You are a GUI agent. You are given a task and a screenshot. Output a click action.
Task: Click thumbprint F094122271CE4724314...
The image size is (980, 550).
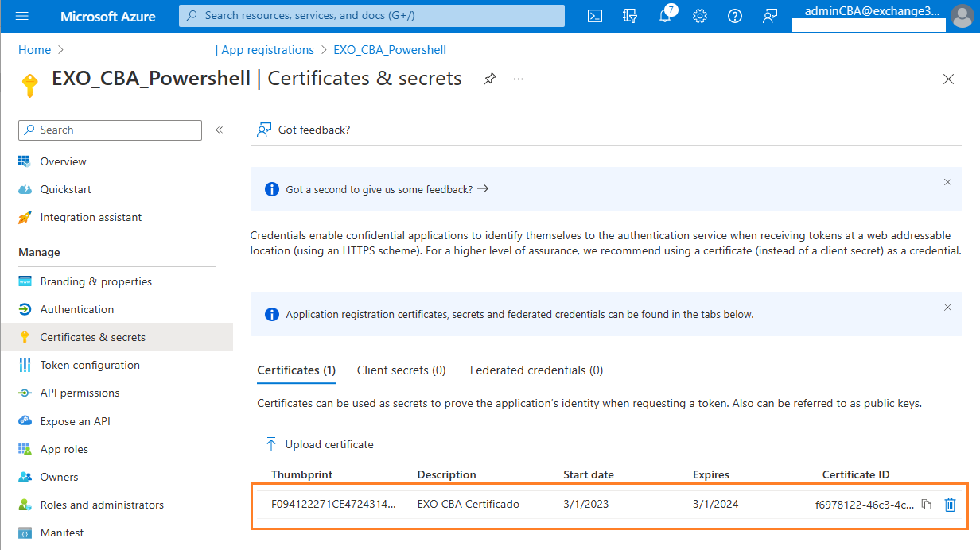pyautogui.click(x=333, y=504)
